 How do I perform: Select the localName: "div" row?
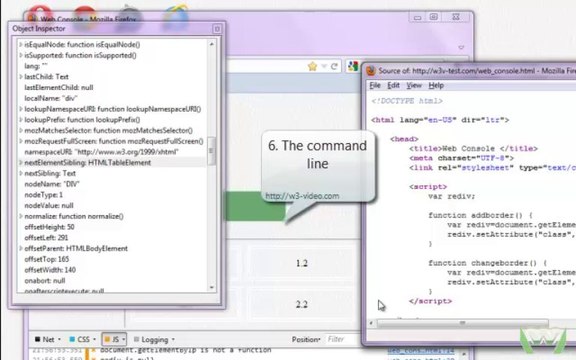[x=112, y=98]
